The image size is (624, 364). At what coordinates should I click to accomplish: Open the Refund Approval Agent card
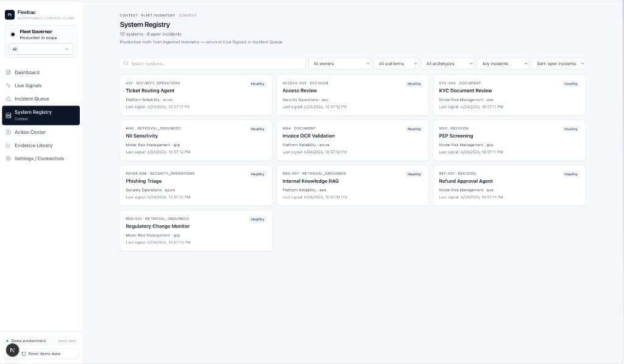509,186
